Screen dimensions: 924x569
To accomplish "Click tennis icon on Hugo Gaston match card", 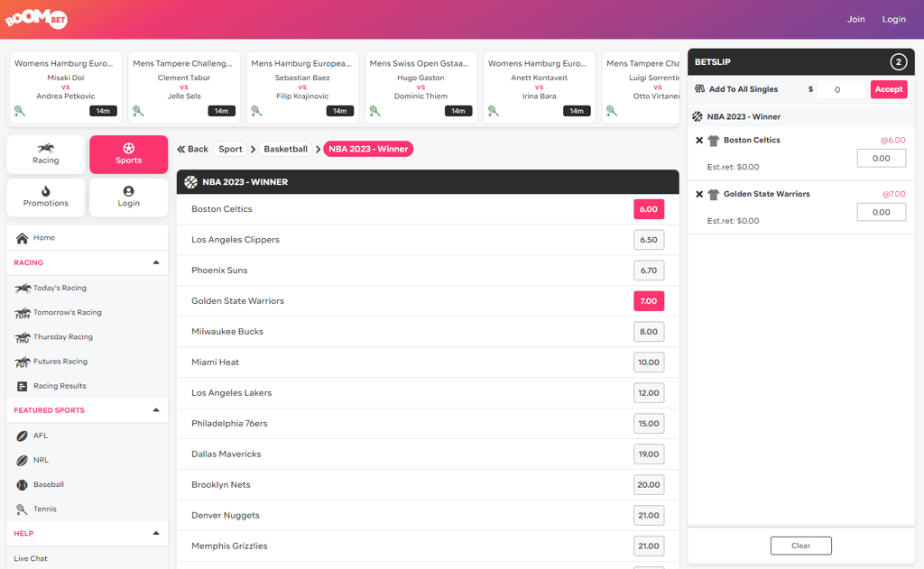I will click(x=374, y=111).
